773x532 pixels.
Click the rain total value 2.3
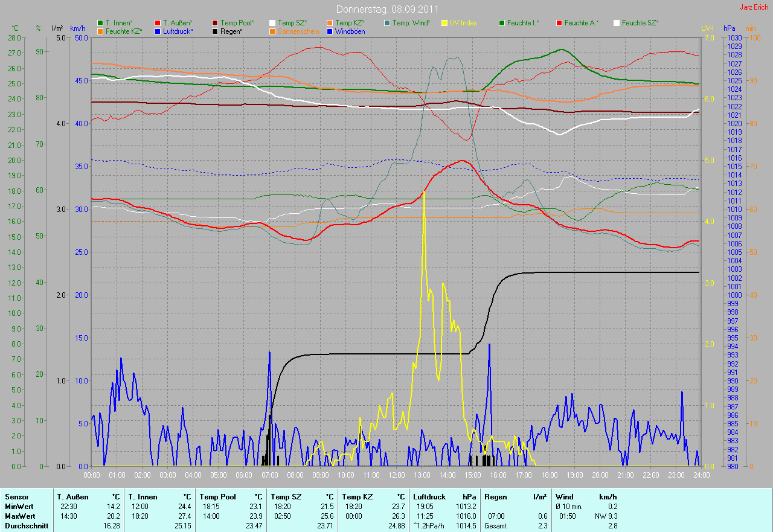coord(542,526)
